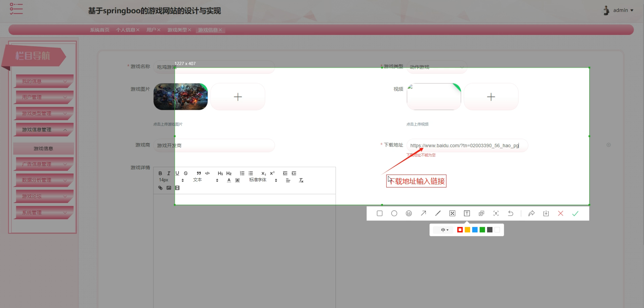Save screenshot with download icon
Image resolution: width=644 pixels, height=308 pixels.
546,213
